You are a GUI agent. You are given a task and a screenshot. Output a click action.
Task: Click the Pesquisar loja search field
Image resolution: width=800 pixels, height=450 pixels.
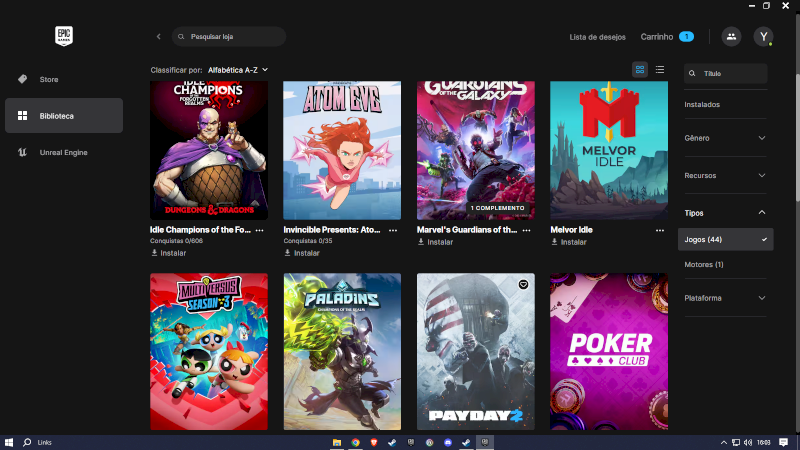tap(229, 37)
